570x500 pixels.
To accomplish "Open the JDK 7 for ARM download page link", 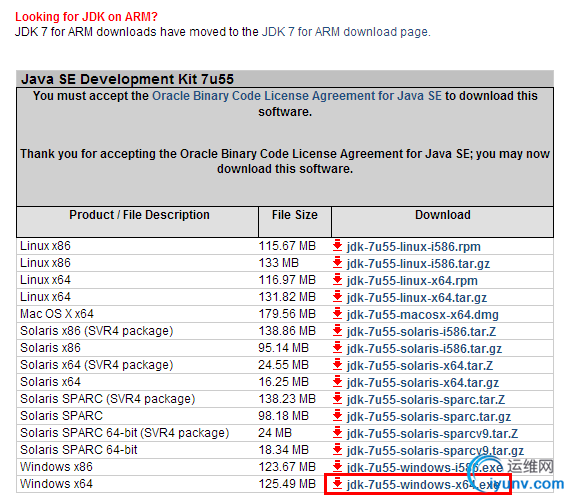I will point(345,32).
